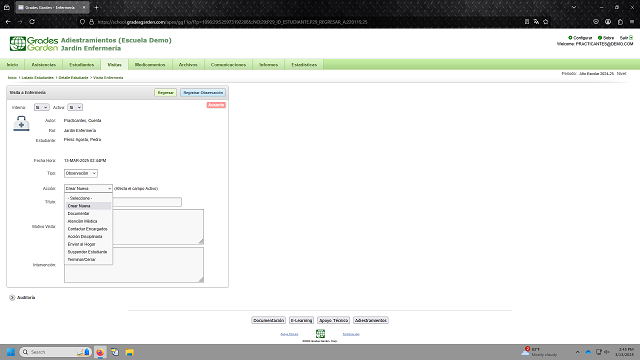Viewport: 640px width, 360px height.
Task: Choose Documentar option
Action: pos(89,213)
